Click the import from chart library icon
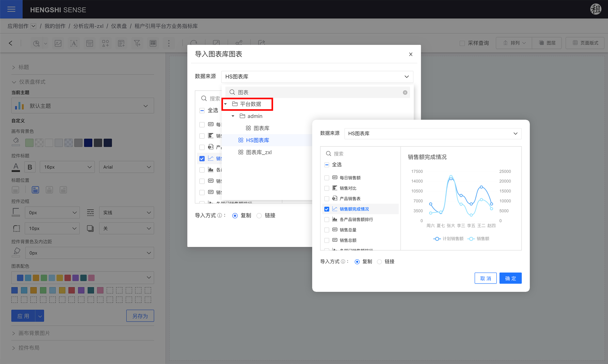This screenshot has height=364, width=608. 105,43
